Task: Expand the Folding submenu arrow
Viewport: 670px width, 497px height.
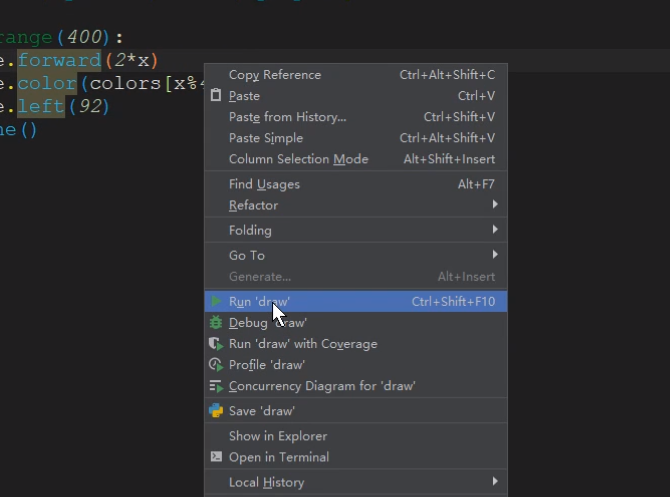Action: tap(495, 230)
